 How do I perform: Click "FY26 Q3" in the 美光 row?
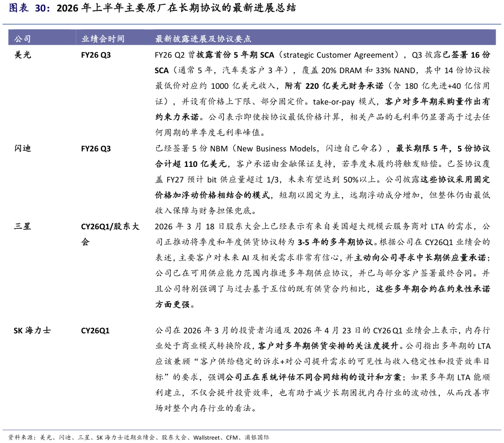(96, 55)
